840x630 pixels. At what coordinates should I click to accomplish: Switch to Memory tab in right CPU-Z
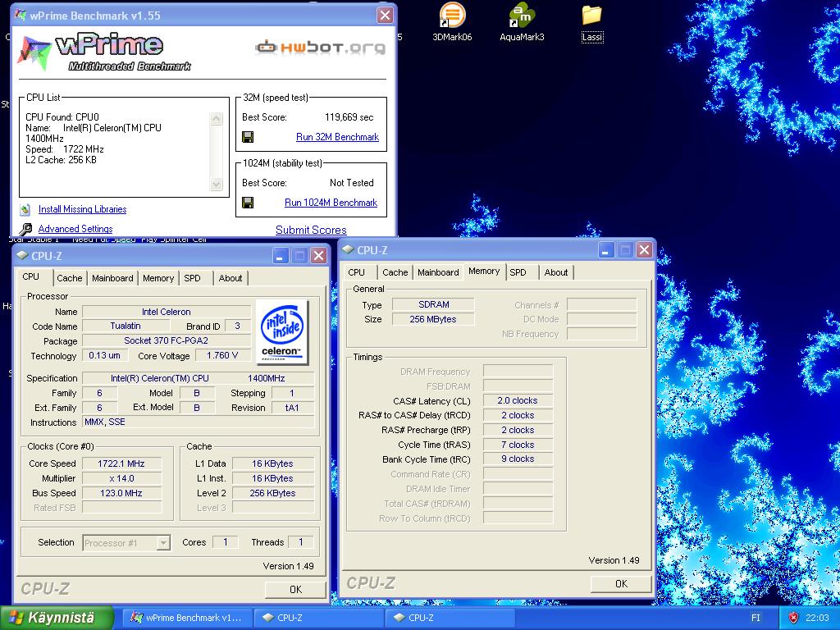484,272
